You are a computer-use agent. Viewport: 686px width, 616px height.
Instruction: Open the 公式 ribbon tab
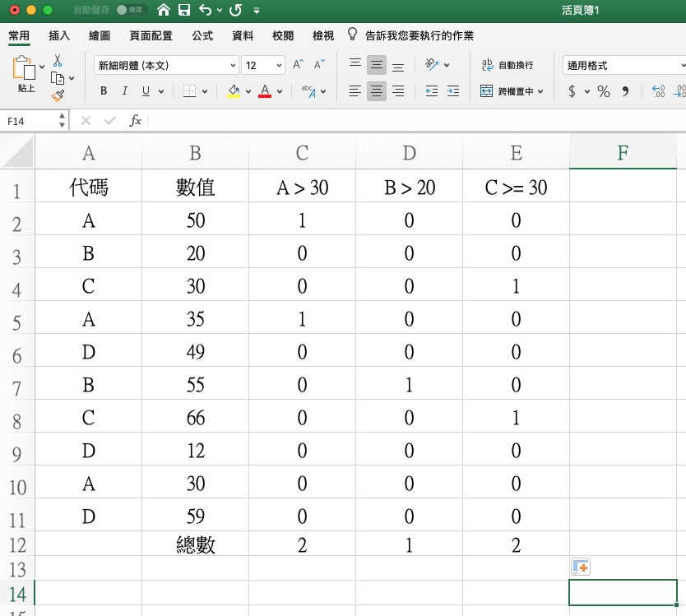(202, 36)
